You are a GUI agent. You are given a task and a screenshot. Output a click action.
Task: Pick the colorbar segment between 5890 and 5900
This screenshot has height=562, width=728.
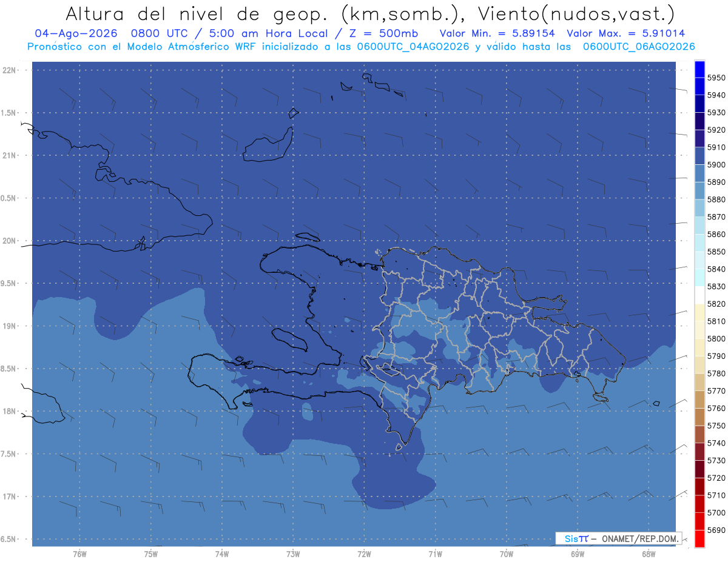point(699,173)
